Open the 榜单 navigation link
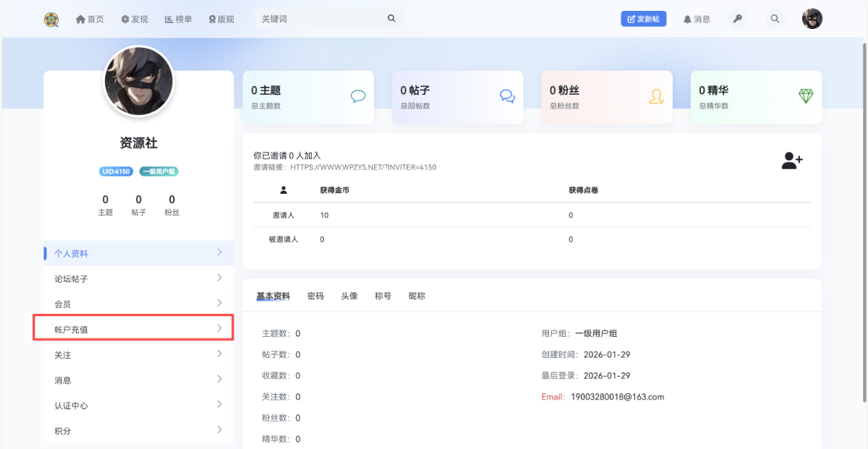The height and width of the screenshot is (449, 868). [178, 20]
